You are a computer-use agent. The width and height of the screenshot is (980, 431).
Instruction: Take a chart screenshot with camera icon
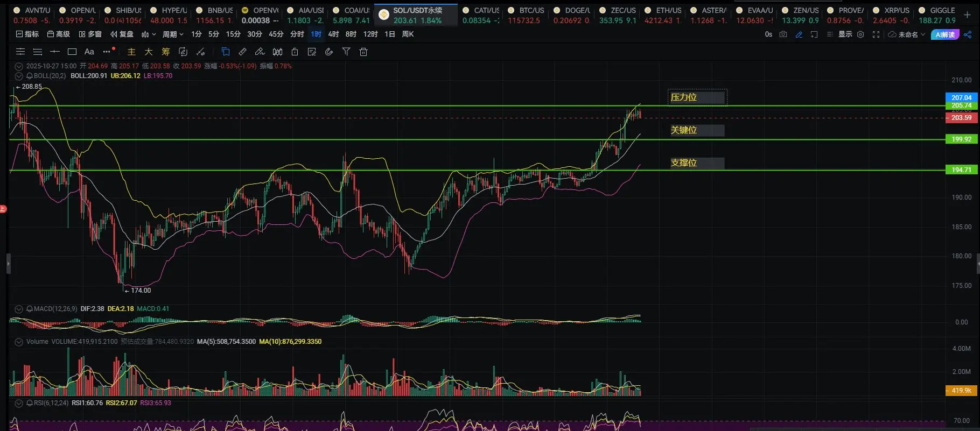point(783,34)
